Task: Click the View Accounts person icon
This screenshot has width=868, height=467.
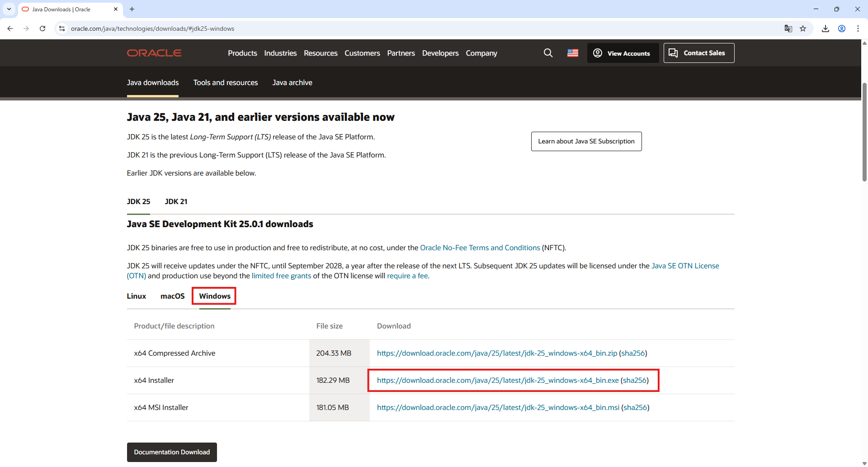Action: click(598, 53)
